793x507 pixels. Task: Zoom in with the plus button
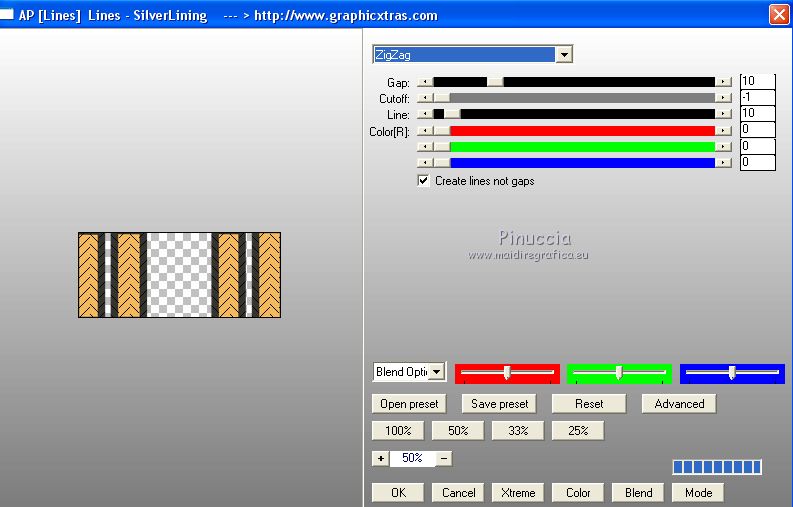pos(380,458)
